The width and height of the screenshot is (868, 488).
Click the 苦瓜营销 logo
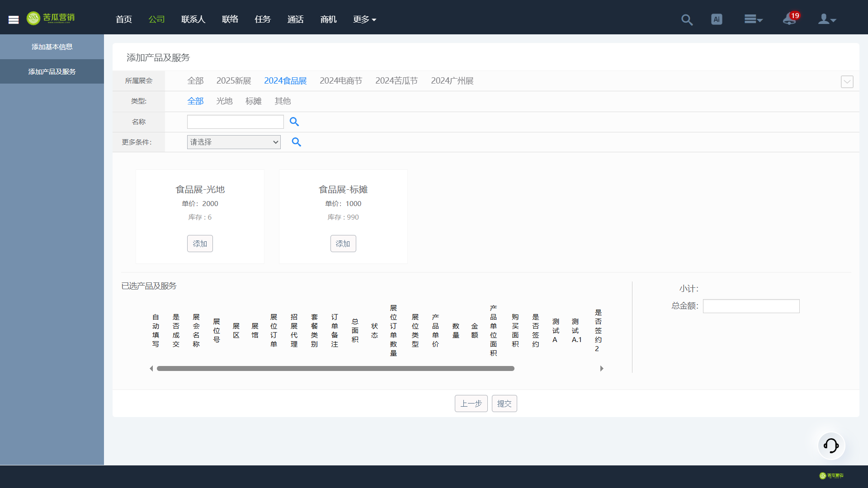pyautogui.click(x=51, y=18)
